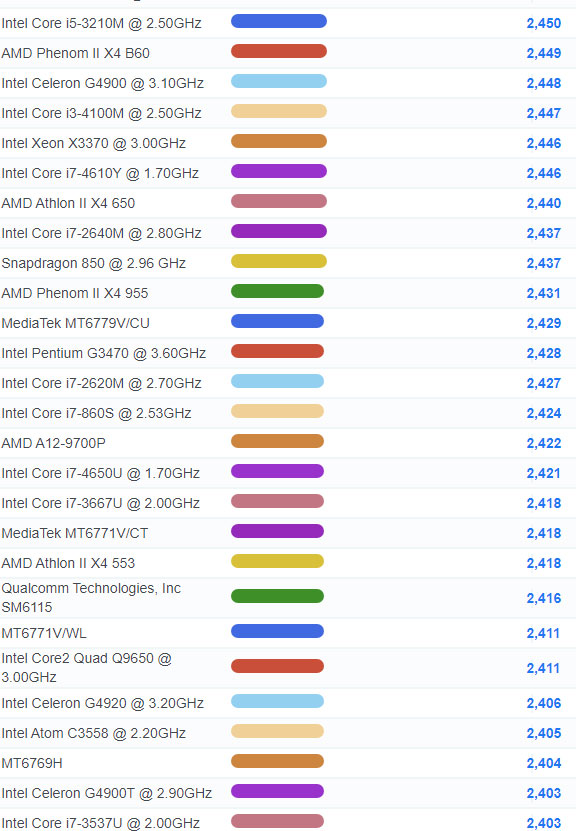576x831 pixels.
Task: Open Intel Celeron G4920 @ 3.20GHz
Action: (x=102, y=703)
